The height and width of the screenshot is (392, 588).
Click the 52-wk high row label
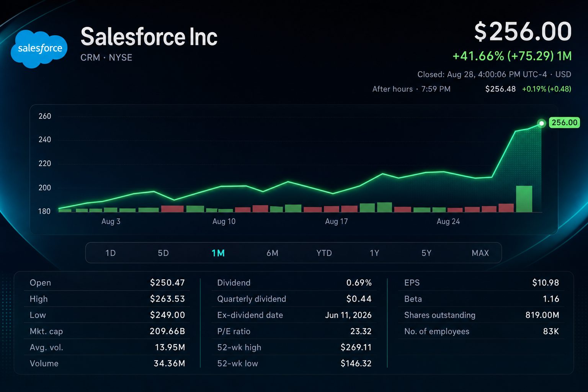pos(239,348)
